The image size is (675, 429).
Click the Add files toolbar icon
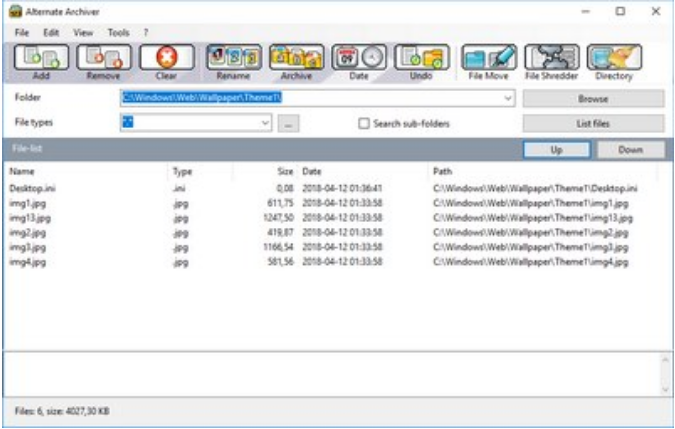tap(38, 61)
